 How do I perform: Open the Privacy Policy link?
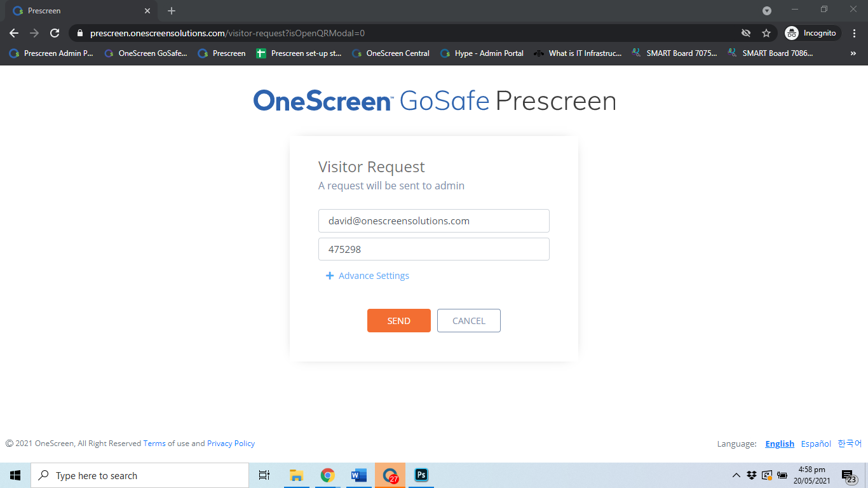coord(231,444)
